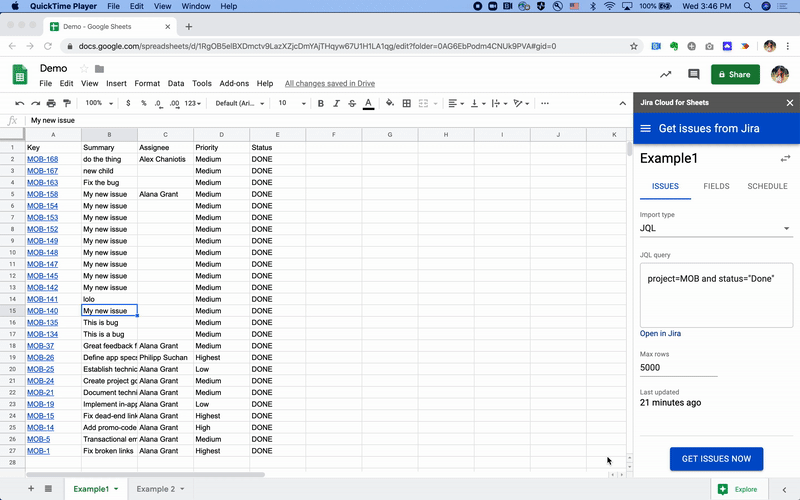
Task: Click the Redo toolbar icon
Action: (x=35, y=104)
